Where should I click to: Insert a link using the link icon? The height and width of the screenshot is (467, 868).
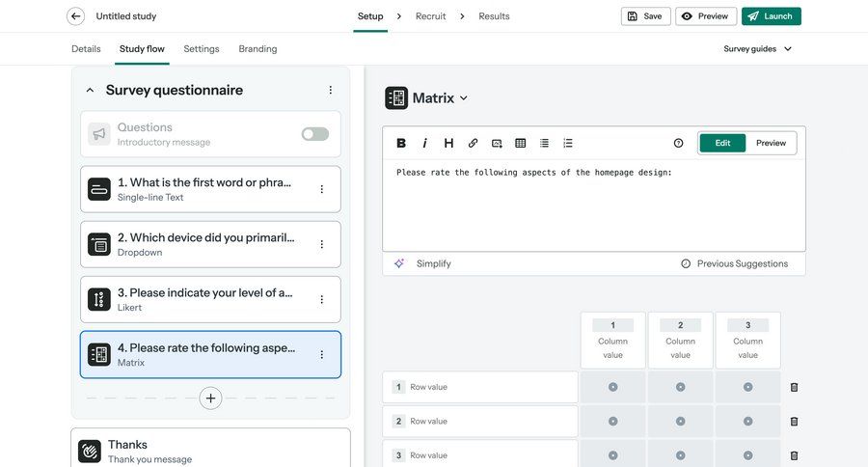tap(473, 143)
